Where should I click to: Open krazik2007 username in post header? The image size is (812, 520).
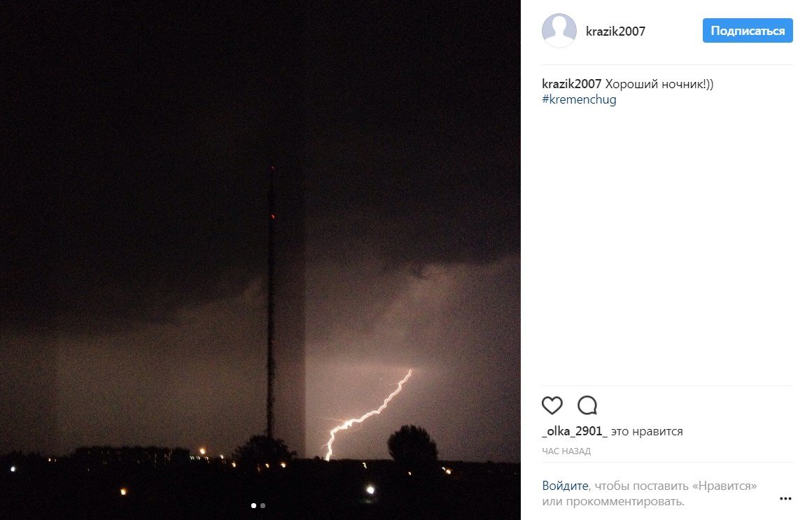pos(615,31)
